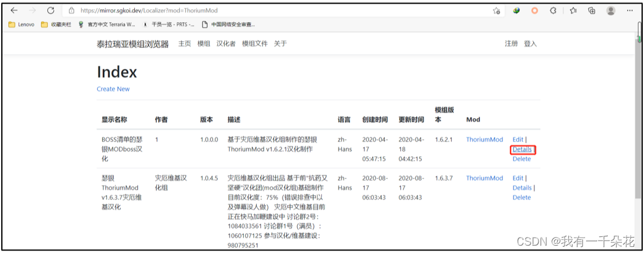Screen dimensions: 644x253
Task: Add this page to favorites star icon
Action: [497, 10]
